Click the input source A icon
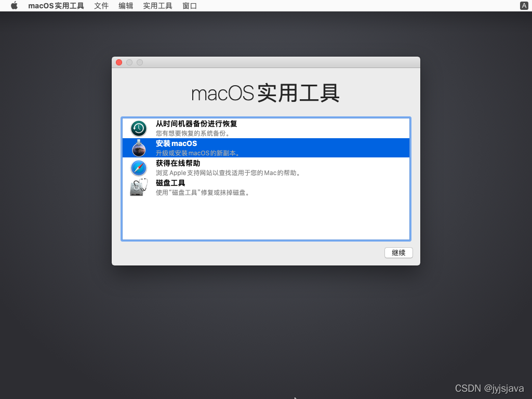The width and height of the screenshot is (532, 399). point(524,6)
